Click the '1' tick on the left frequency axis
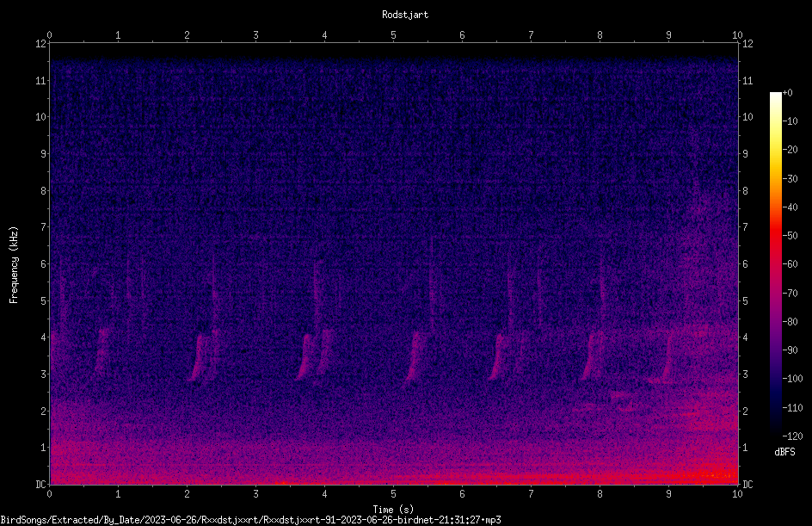 pos(43,448)
